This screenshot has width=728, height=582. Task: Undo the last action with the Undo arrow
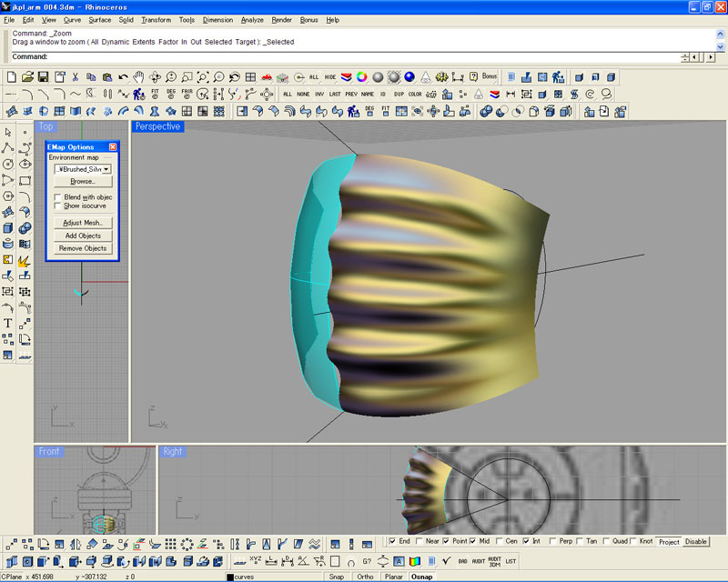point(123,77)
